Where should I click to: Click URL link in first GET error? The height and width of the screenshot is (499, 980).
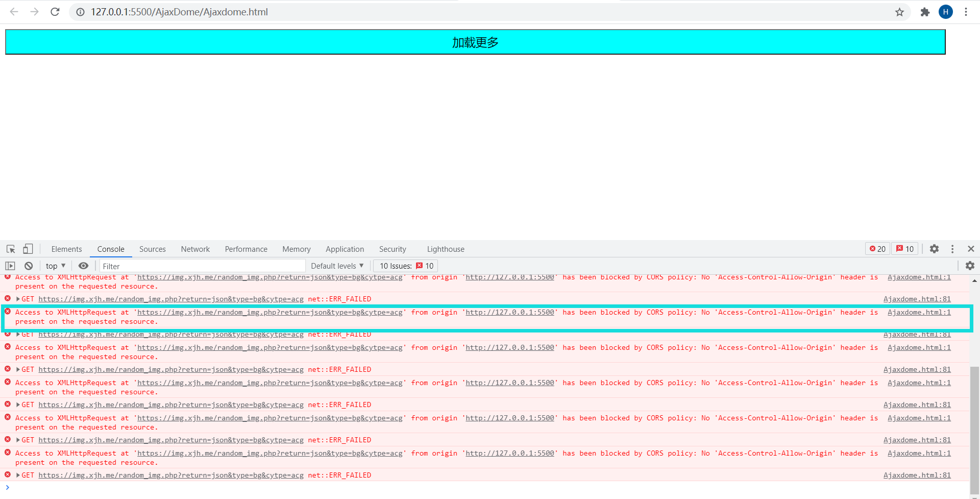click(171, 299)
